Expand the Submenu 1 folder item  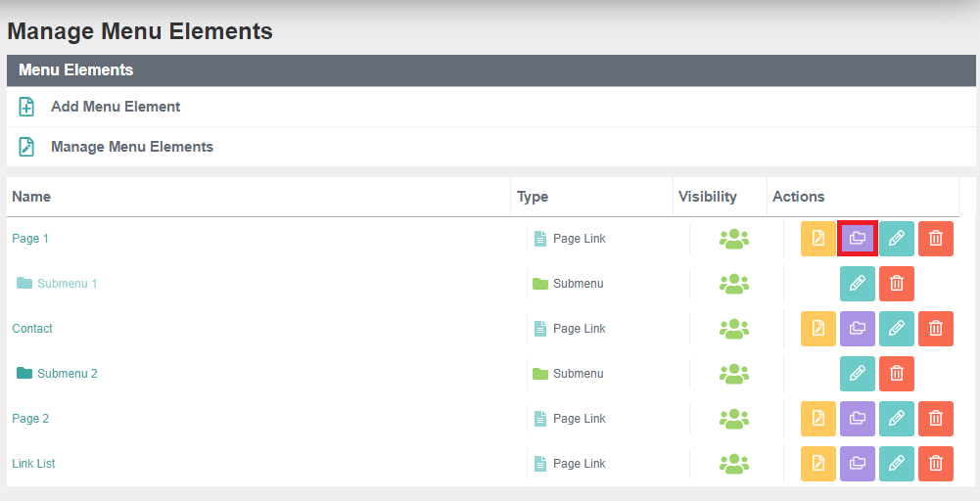tap(57, 284)
